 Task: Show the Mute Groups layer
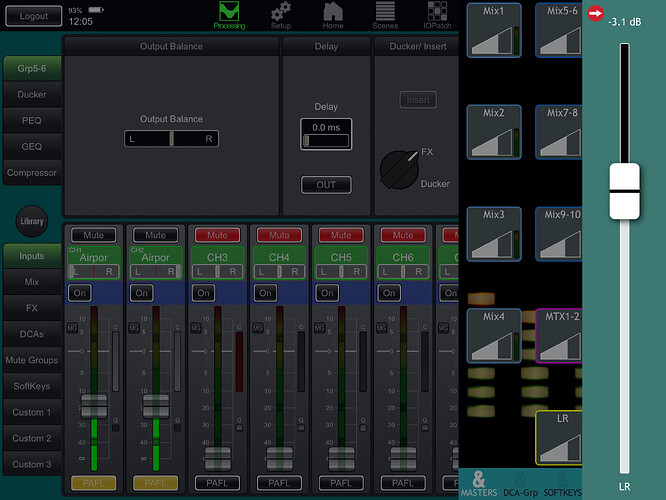pos(32,360)
